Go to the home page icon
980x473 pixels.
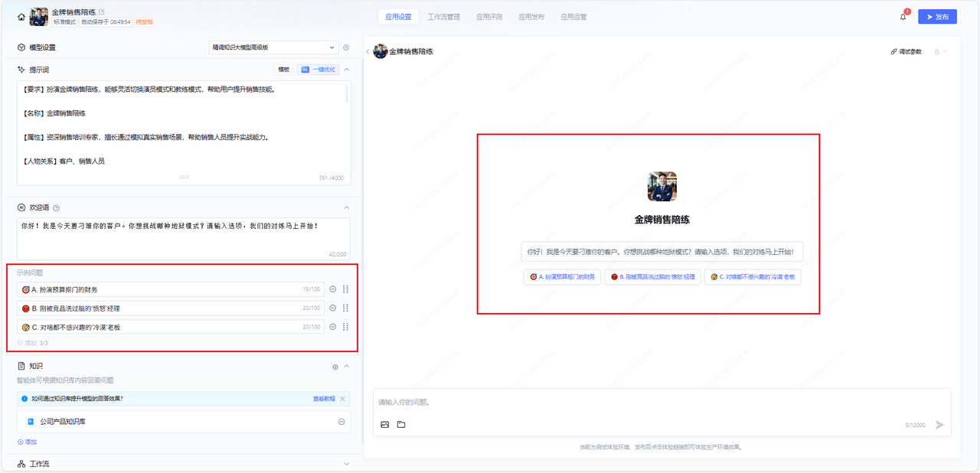[21, 16]
